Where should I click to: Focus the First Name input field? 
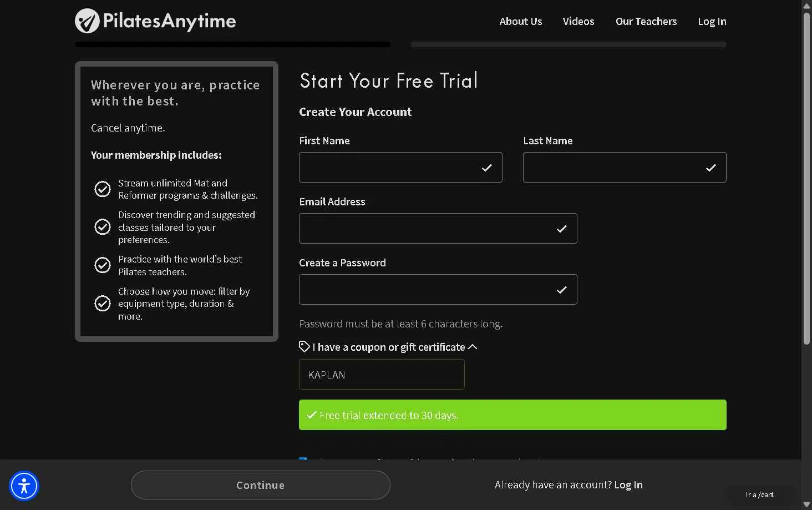[x=400, y=167]
